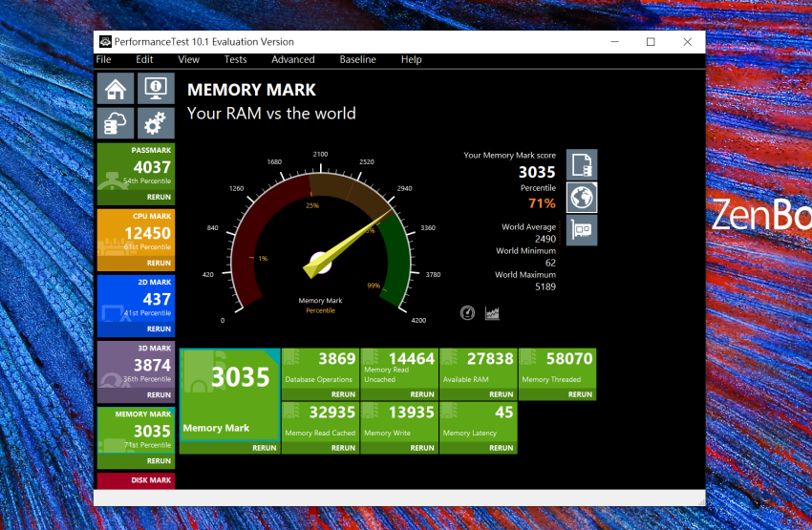
Task: Rerun the Memory Write test
Action: pos(422,448)
